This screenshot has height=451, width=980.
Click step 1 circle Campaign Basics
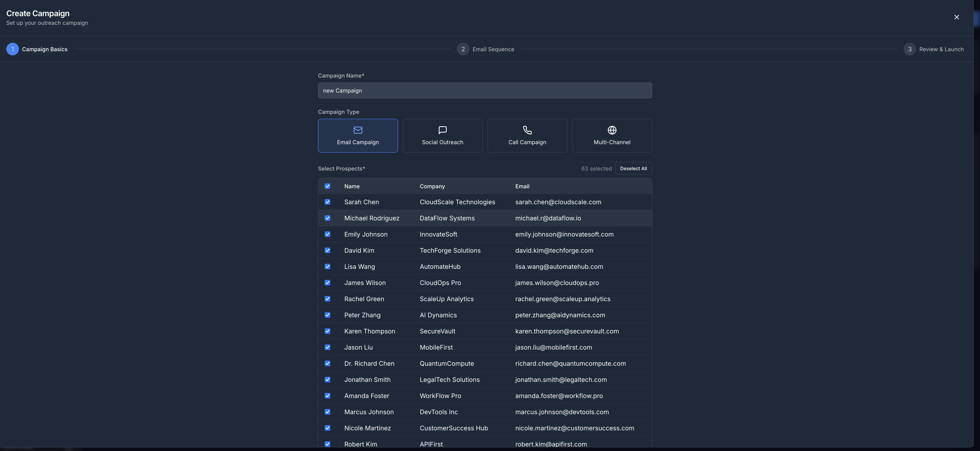13,49
